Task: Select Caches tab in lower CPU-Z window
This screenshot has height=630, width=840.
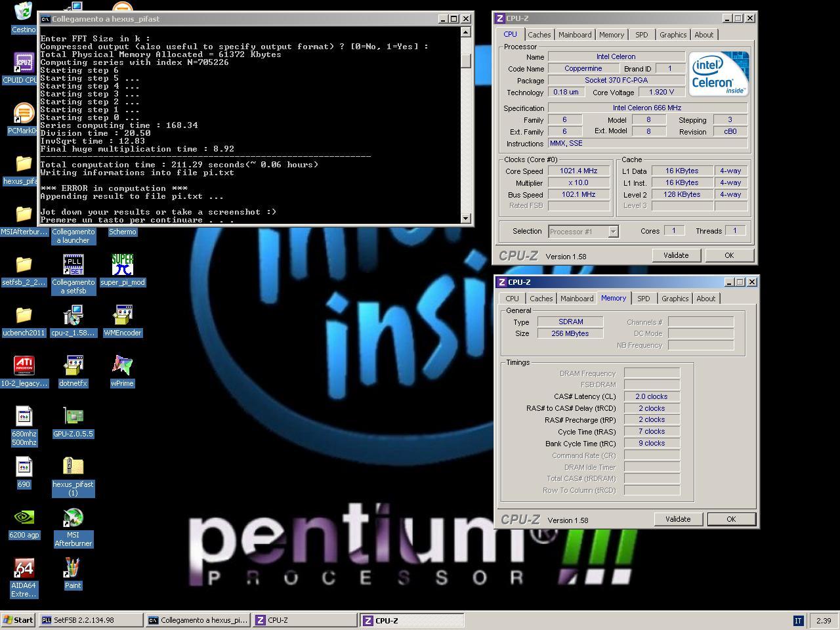Action: point(541,299)
